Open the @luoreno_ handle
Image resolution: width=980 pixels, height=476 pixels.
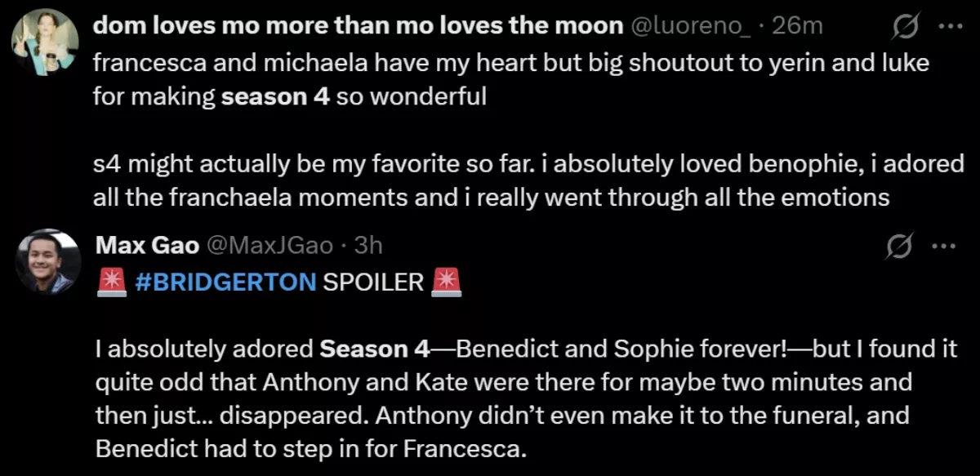click(x=692, y=26)
